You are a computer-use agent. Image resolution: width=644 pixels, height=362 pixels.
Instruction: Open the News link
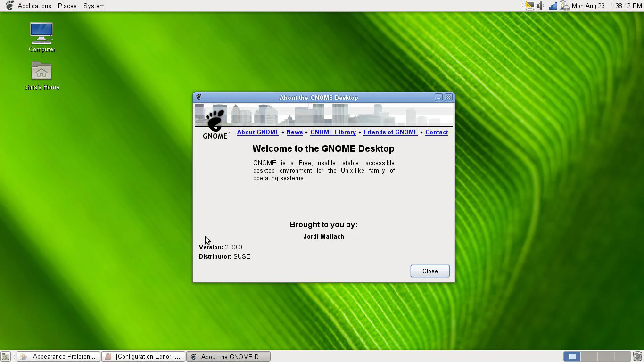pos(295,132)
